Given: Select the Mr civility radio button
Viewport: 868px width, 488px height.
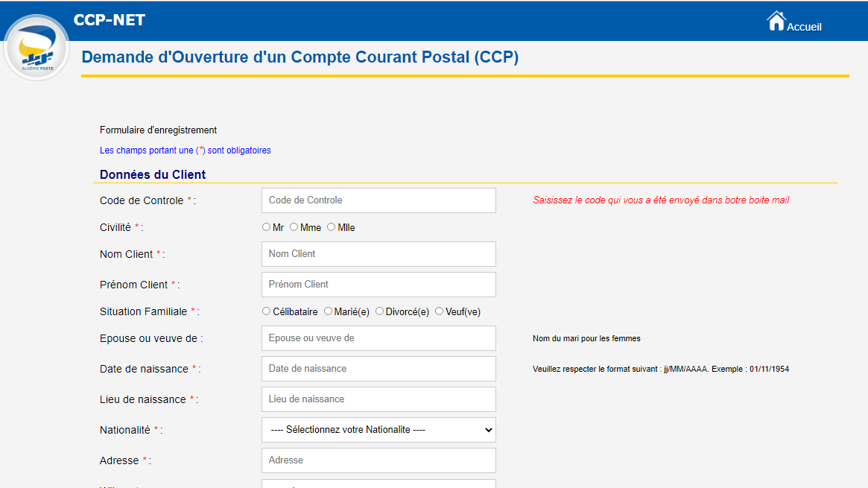Looking at the screenshot, I should [x=267, y=227].
